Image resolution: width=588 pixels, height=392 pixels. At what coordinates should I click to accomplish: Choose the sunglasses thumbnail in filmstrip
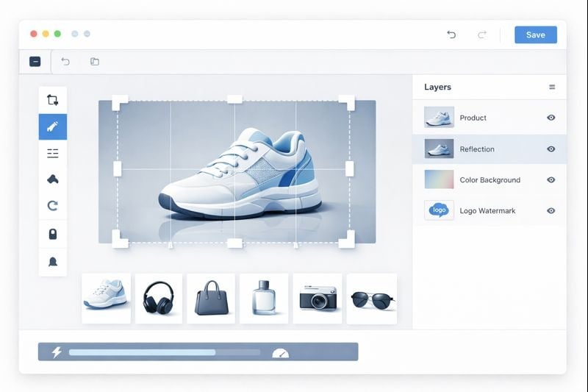pyautogui.click(x=372, y=299)
